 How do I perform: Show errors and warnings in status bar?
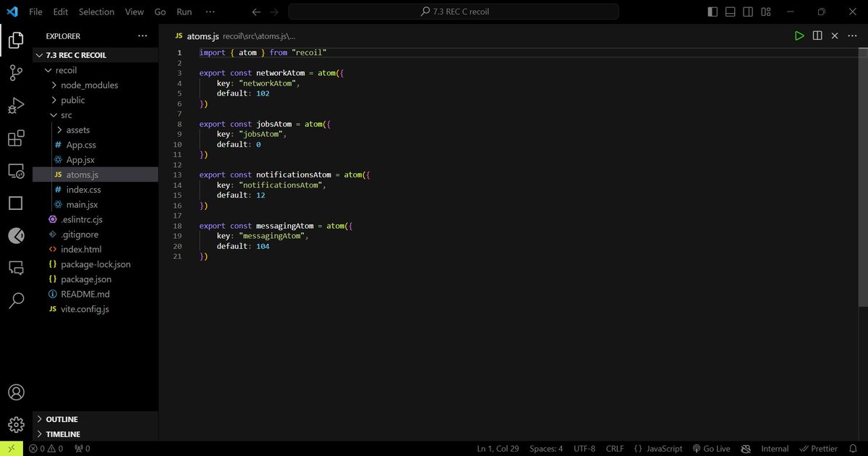(46, 449)
